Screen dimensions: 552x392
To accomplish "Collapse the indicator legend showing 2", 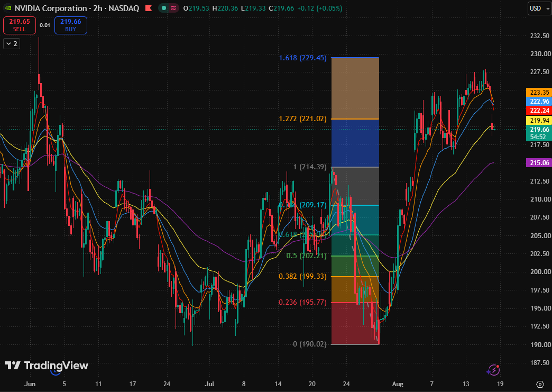I will click(12, 44).
